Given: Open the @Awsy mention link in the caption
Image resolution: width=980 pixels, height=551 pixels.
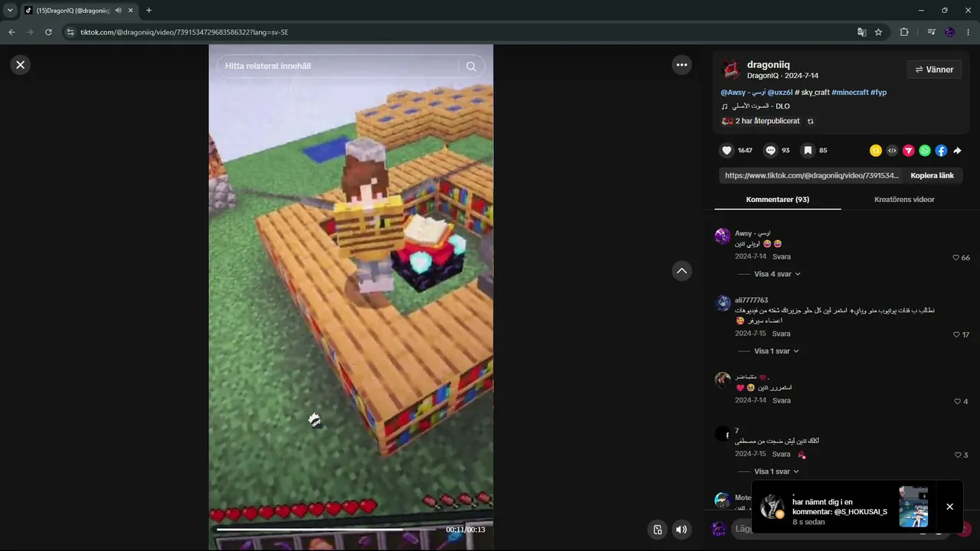Looking at the screenshot, I should pos(744,93).
